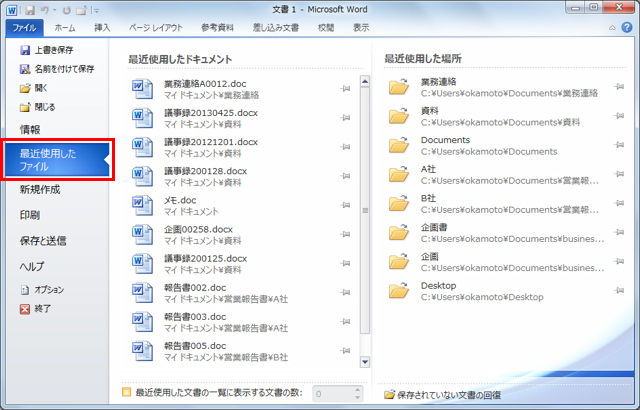Click 保存されていない文書の回復 link
Image resolution: width=640 pixels, height=410 pixels.
click(442, 395)
